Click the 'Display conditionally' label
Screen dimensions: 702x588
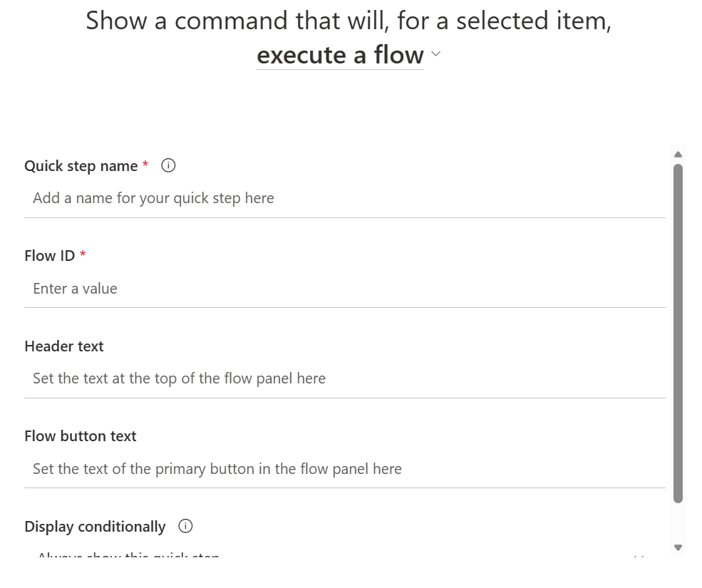(x=95, y=527)
